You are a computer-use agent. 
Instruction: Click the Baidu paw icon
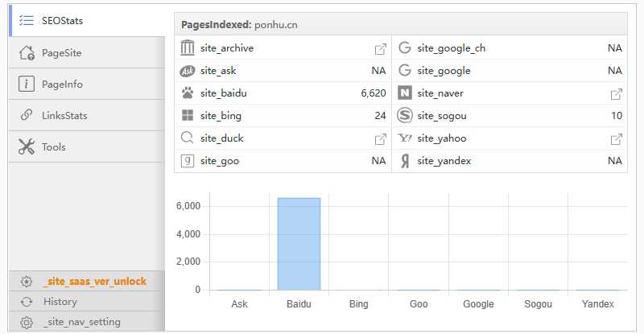[188, 93]
